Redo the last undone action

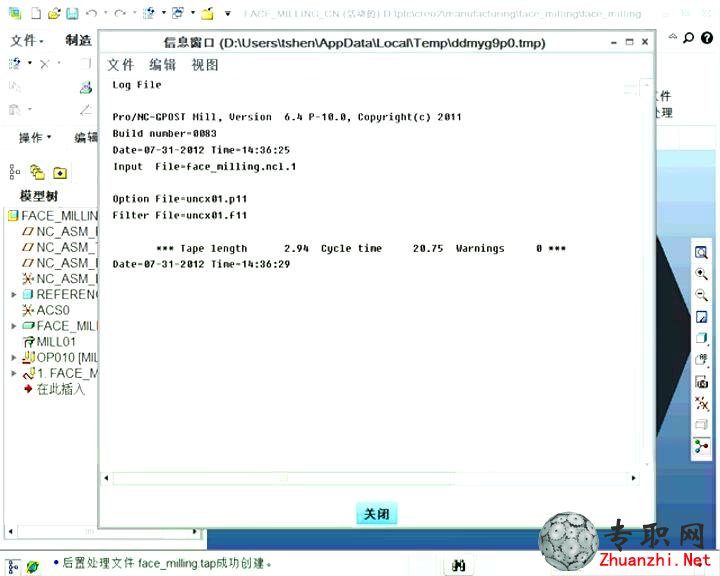tap(120, 13)
